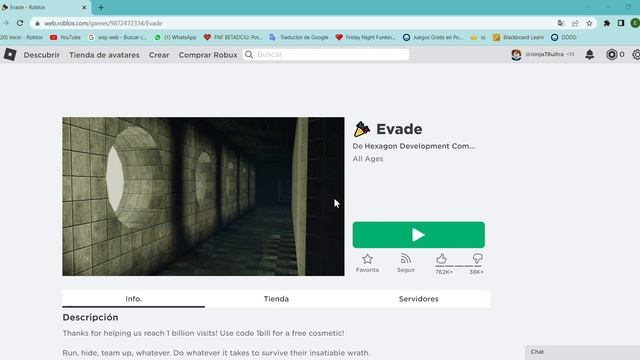Click the share page icon
This screenshot has width=640, height=360.
coord(575,23)
